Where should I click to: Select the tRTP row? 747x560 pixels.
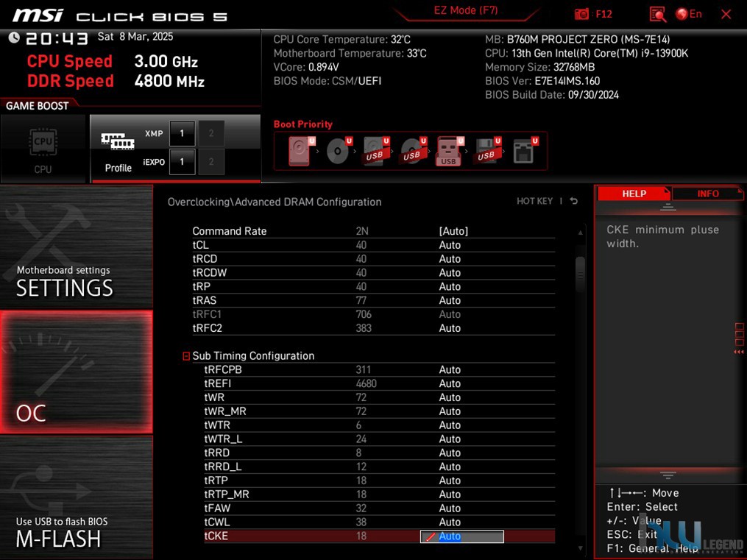click(x=379, y=480)
